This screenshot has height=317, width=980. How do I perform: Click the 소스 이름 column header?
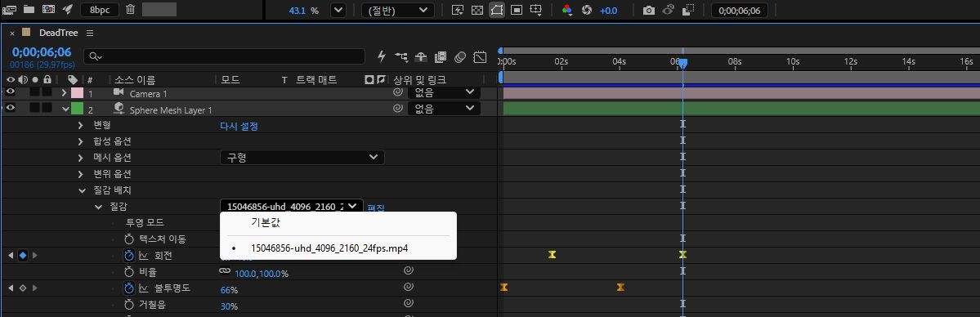point(134,80)
